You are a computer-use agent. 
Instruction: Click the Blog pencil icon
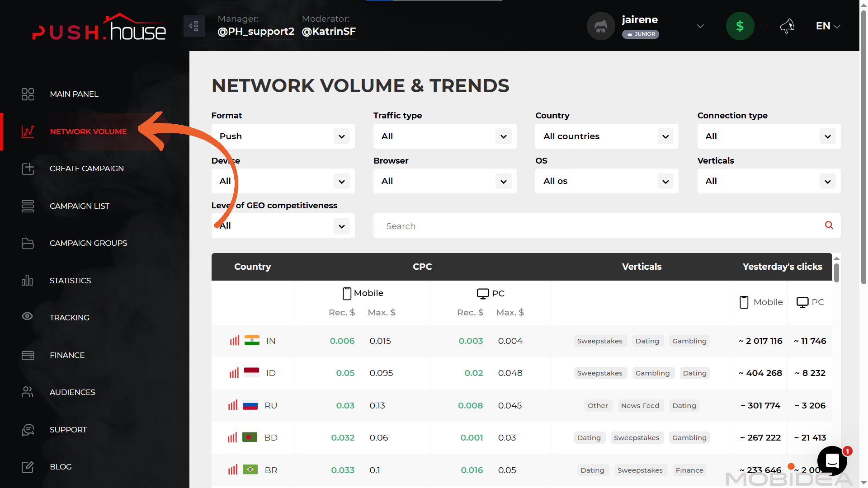(x=28, y=467)
